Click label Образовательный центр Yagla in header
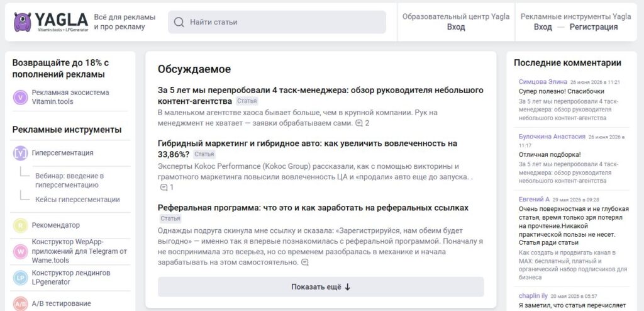Screen dimensions: 644x311 point(456,17)
